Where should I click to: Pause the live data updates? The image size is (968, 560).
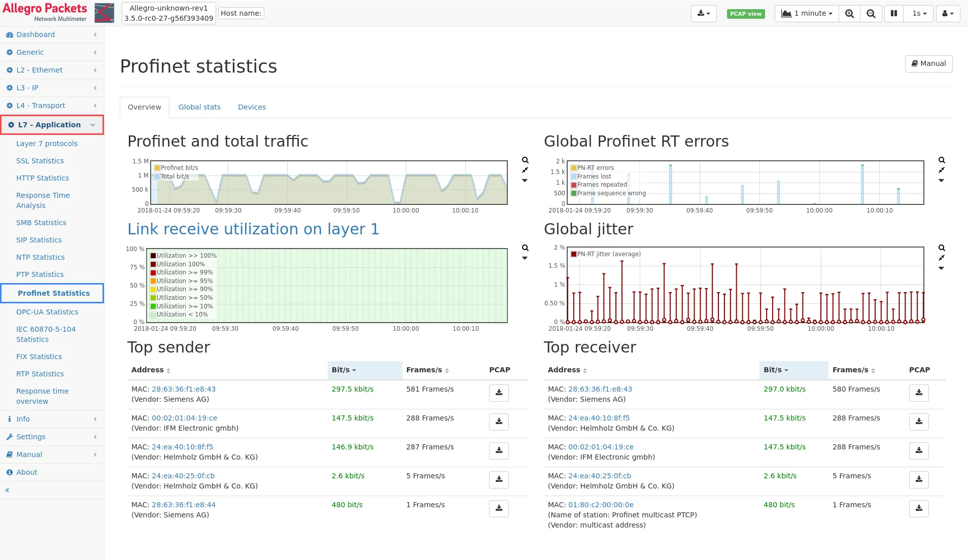coord(893,14)
